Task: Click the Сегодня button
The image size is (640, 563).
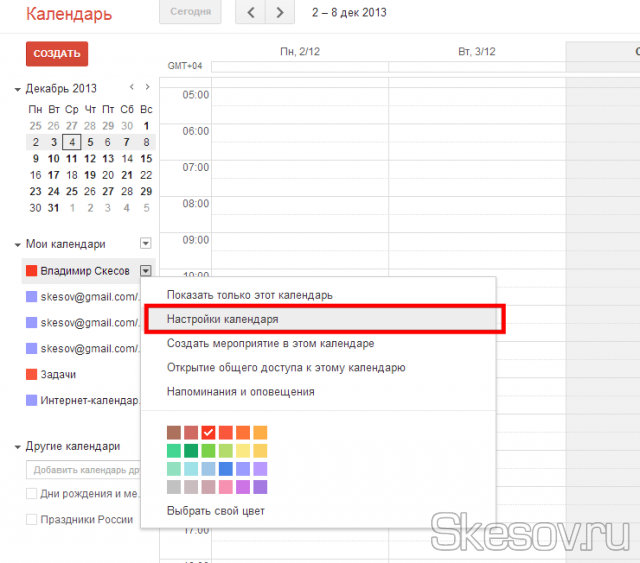Action: point(189,13)
